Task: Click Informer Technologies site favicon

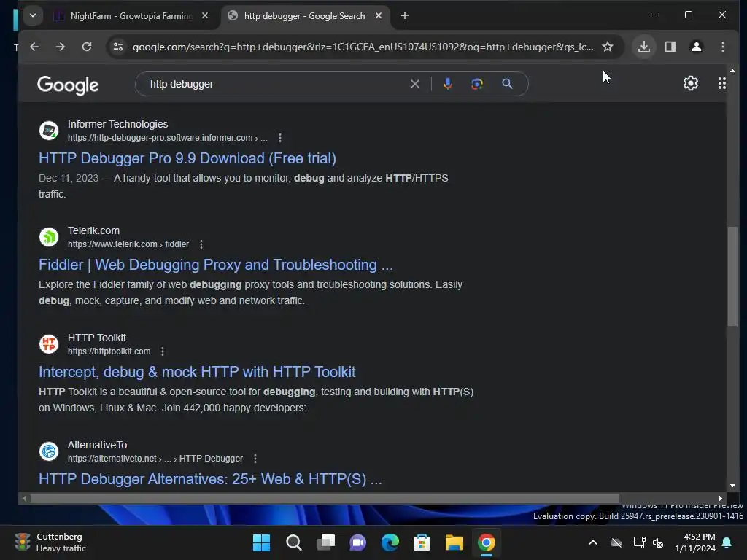Action: tap(49, 131)
